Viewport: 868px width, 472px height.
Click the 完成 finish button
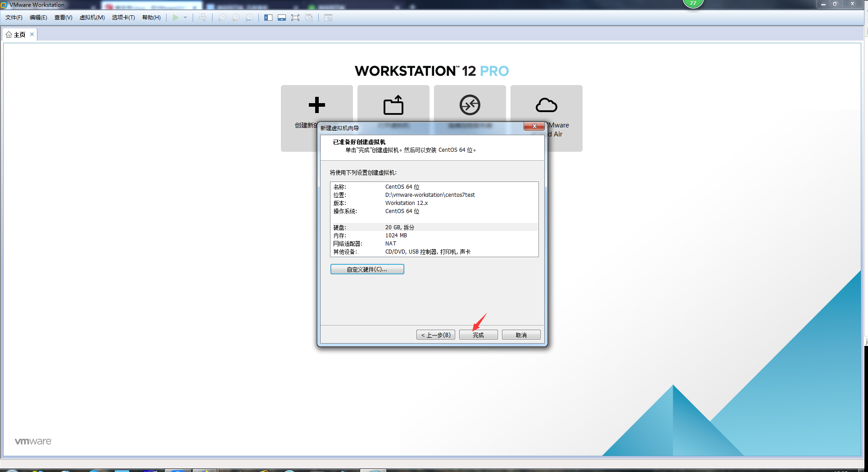pyautogui.click(x=478, y=335)
